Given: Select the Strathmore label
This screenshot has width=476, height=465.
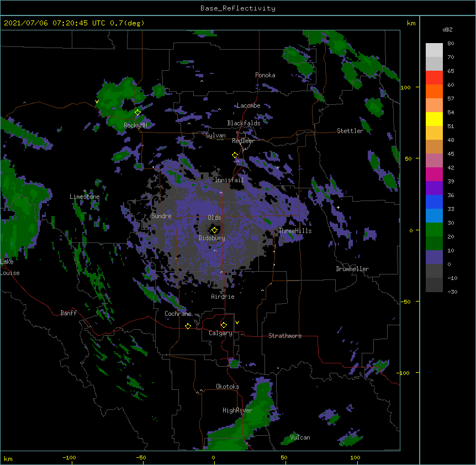Looking at the screenshot, I should (285, 336).
